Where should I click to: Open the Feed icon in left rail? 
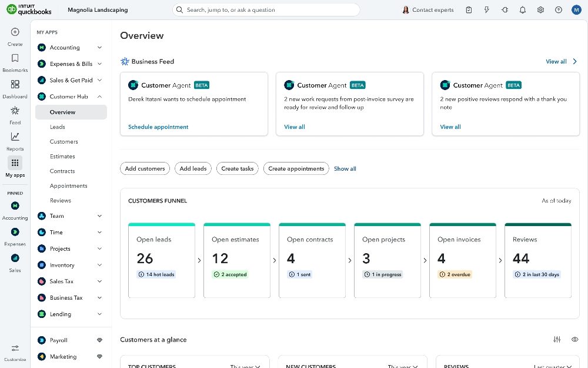15,111
